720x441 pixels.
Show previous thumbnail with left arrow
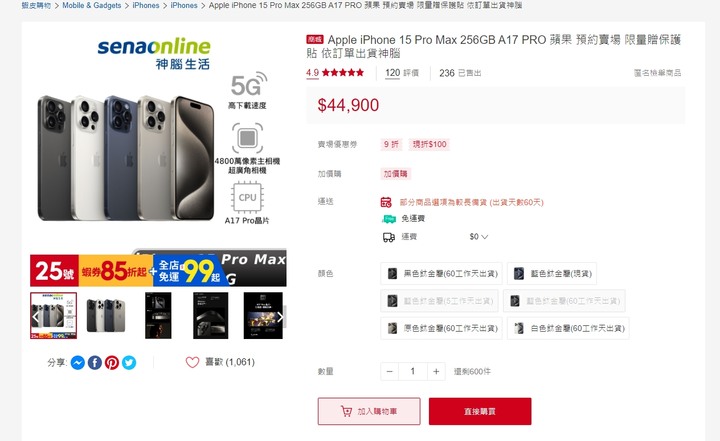[x=36, y=317]
